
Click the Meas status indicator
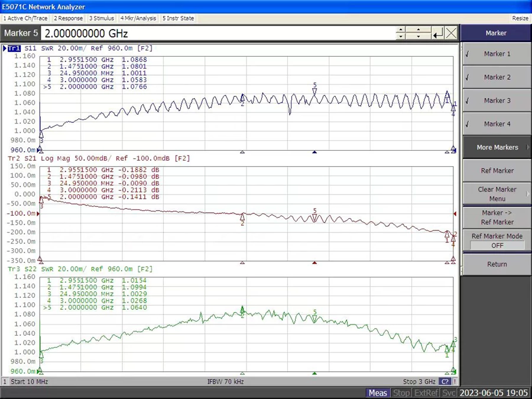coord(378,392)
